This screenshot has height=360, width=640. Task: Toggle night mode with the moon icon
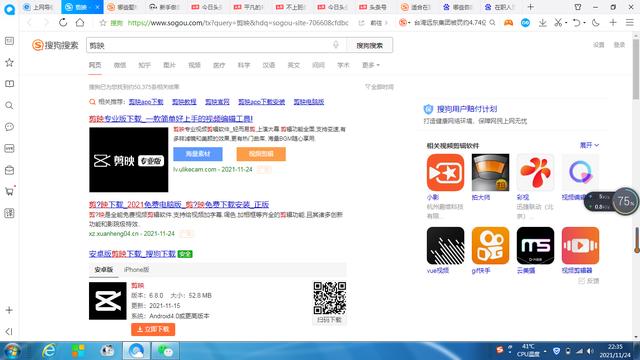coord(596,23)
